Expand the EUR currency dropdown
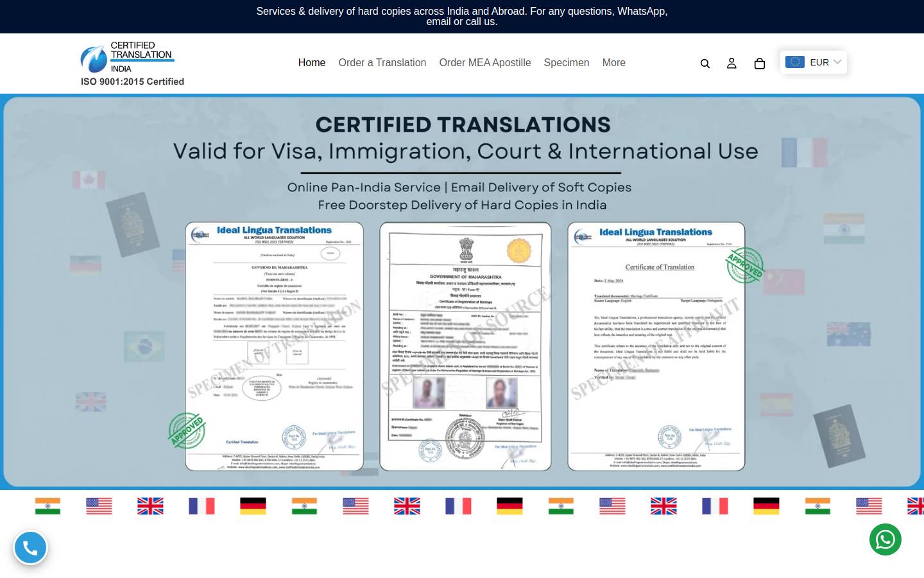Screen dimensions: 924x578 coord(814,62)
